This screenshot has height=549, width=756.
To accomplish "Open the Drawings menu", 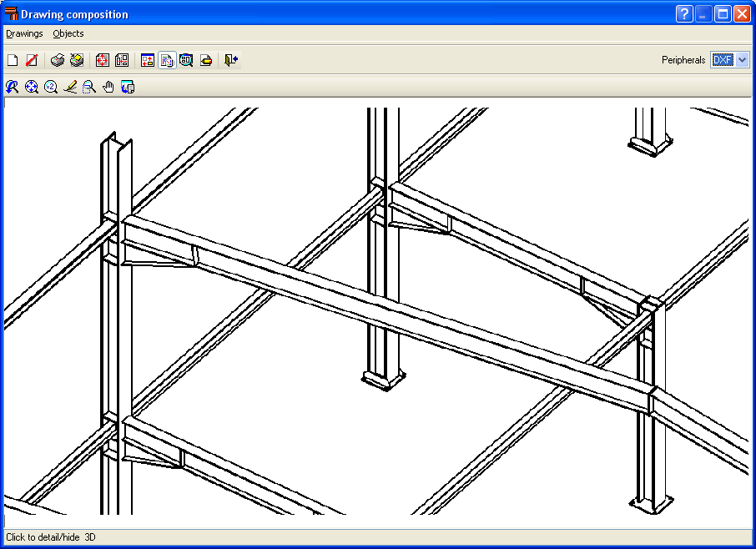I will (24, 33).
